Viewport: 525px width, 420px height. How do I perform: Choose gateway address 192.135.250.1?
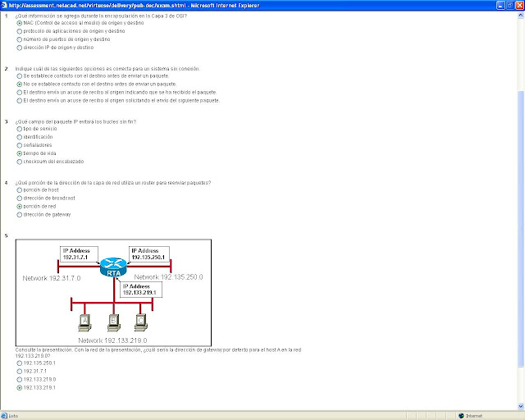click(20, 363)
